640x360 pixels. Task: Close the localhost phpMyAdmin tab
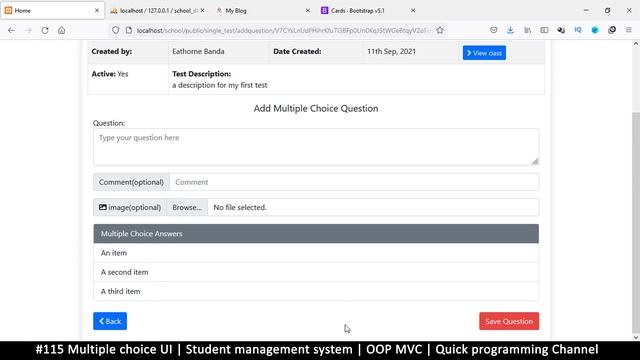click(202, 11)
